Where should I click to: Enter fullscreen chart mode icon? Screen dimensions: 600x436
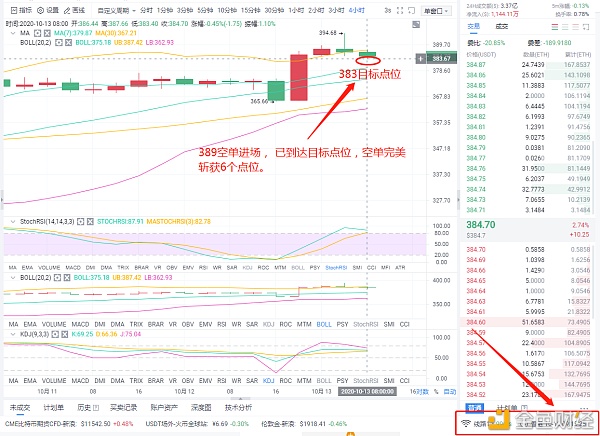click(400, 11)
